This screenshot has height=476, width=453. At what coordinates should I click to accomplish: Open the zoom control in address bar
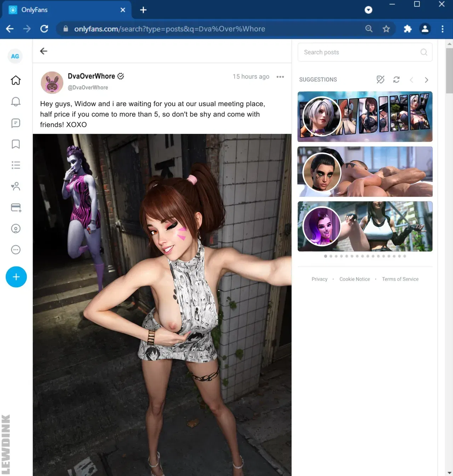pyautogui.click(x=369, y=29)
